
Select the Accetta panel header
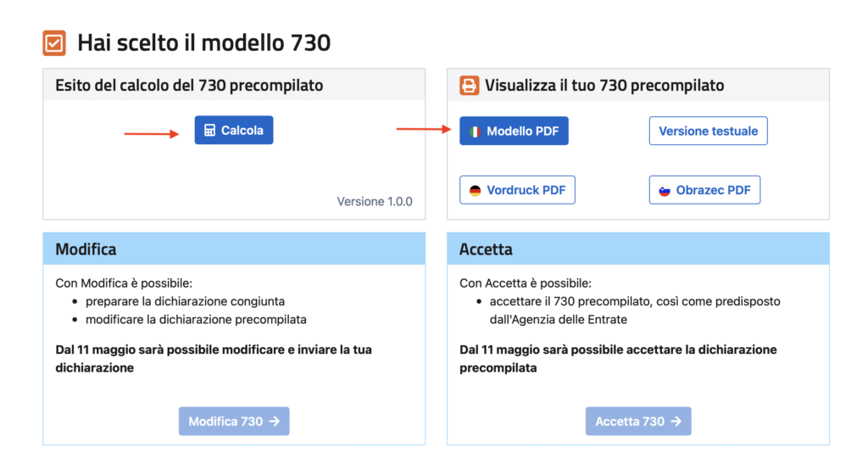point(638,249)
